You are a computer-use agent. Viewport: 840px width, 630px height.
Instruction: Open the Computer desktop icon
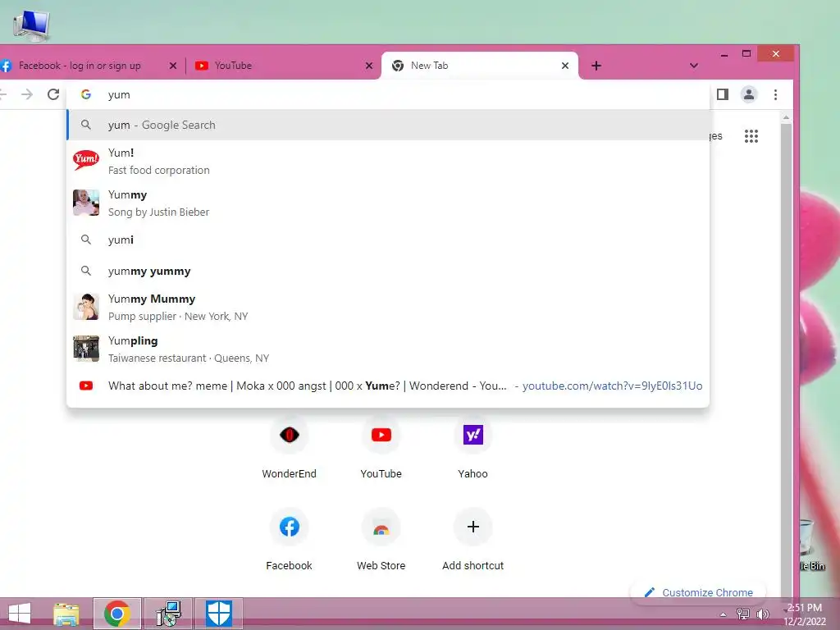pyautogui.click(x=32, y=25)
